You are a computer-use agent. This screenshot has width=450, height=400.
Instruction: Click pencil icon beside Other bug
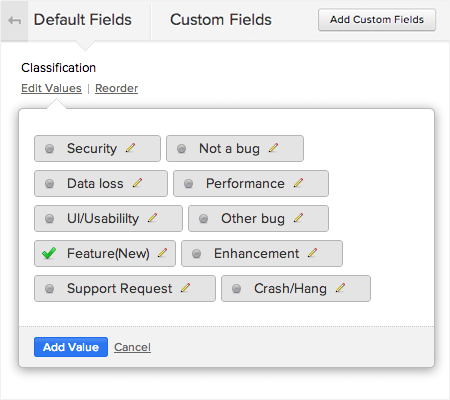coord(298,218)
